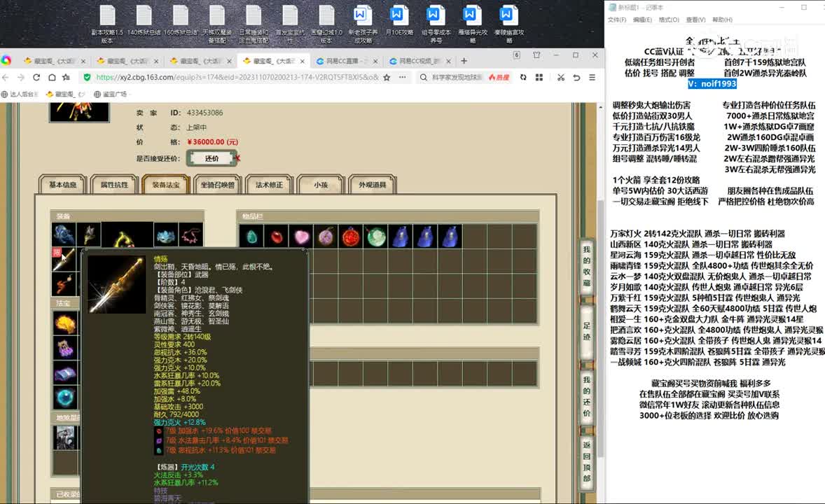Click the 我的收藏 side button
The image size is (825, 504).
(x=587, y=266)
